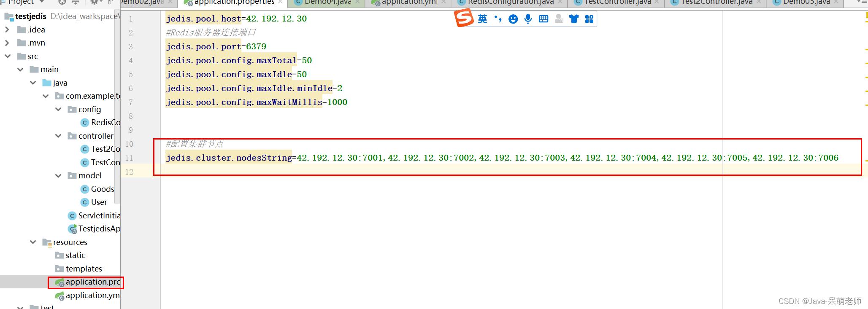Open the Project view dropdown

tap(42, 2)
